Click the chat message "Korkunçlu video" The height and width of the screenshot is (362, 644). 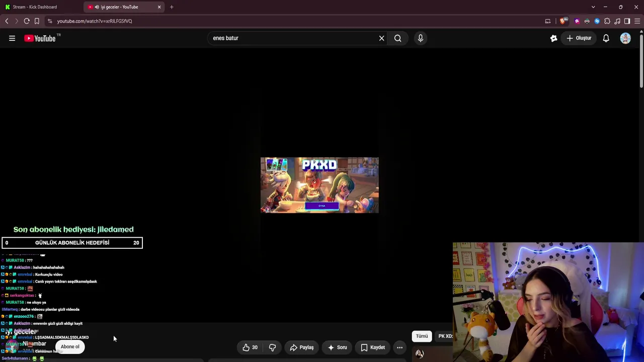(49, 275)
